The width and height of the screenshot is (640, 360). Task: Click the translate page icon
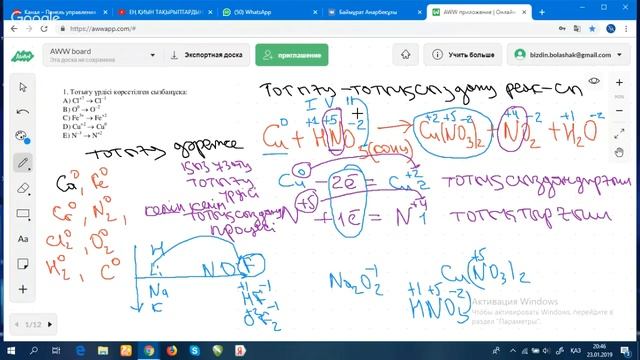pos(577,29)
